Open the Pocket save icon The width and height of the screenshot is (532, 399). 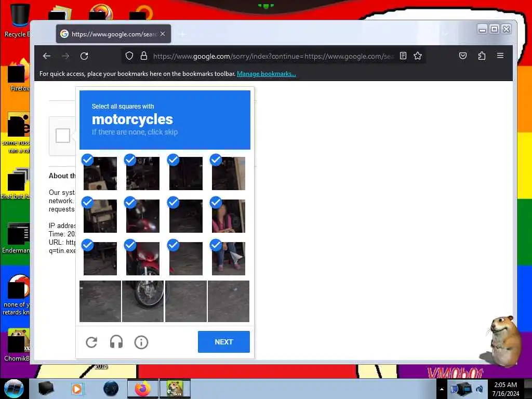click(463, 56)
